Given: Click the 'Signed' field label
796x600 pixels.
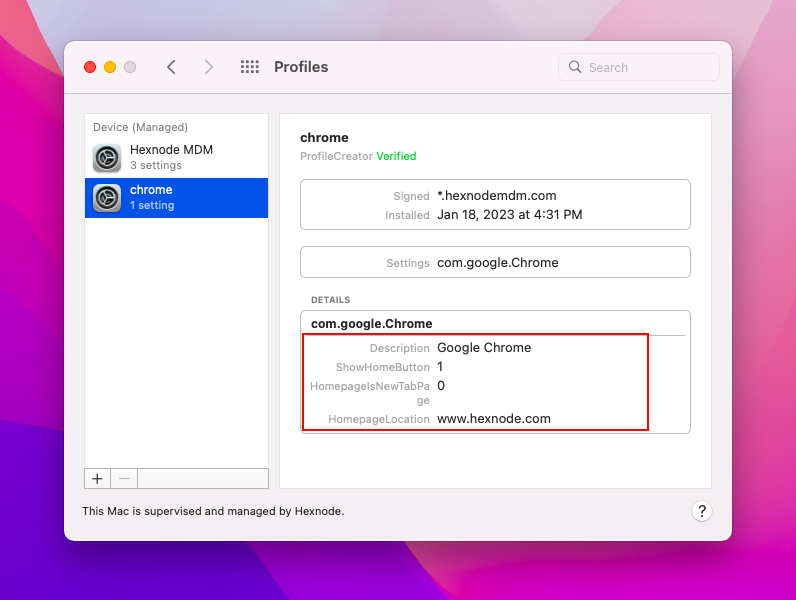Looking at the screenshot, I should [411, 196].
